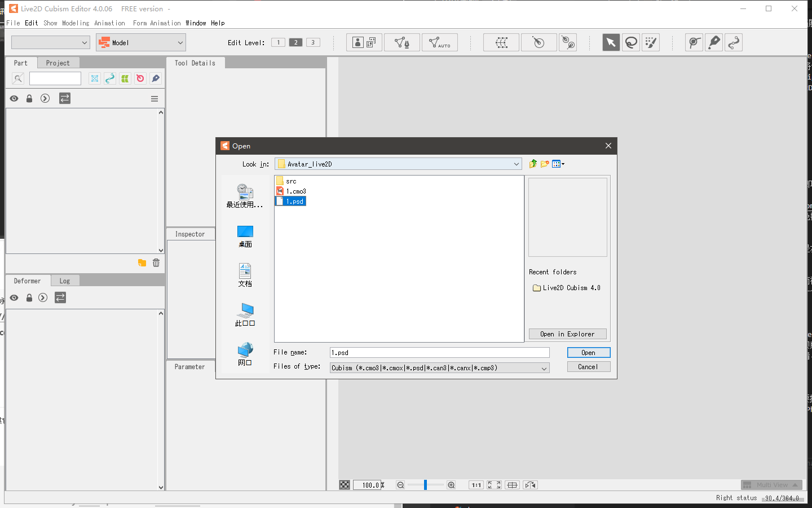This screenshot has height=508, width=812.
Task: Click the Open in Explorer button
Action: pyautogui.click(x=567, y=334)
